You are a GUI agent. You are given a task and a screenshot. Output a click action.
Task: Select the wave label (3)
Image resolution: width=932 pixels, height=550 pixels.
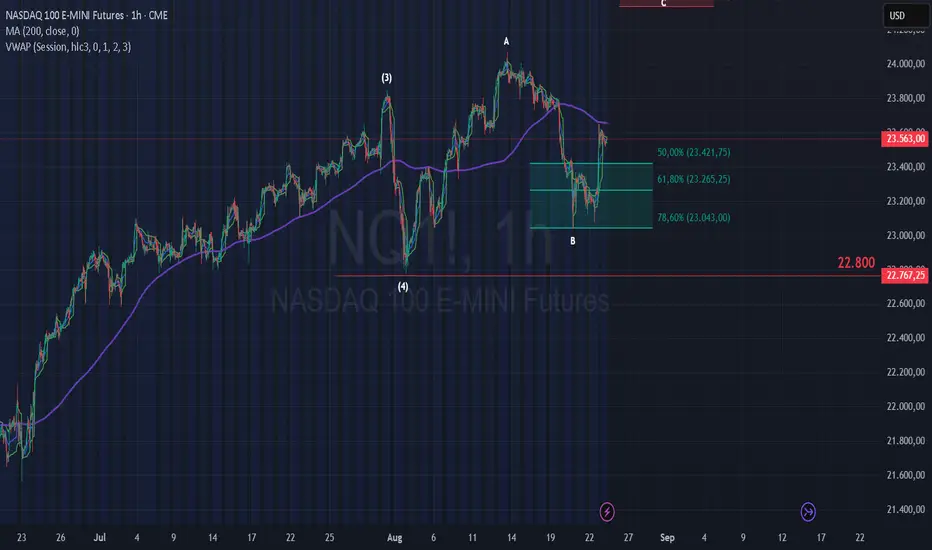[x=386, y=78]
